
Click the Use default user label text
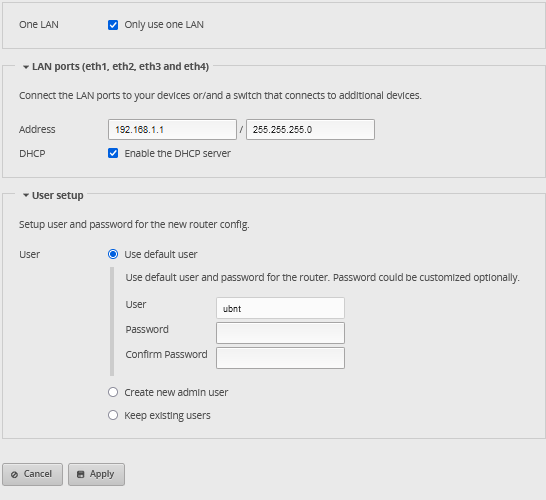point(161,255)
